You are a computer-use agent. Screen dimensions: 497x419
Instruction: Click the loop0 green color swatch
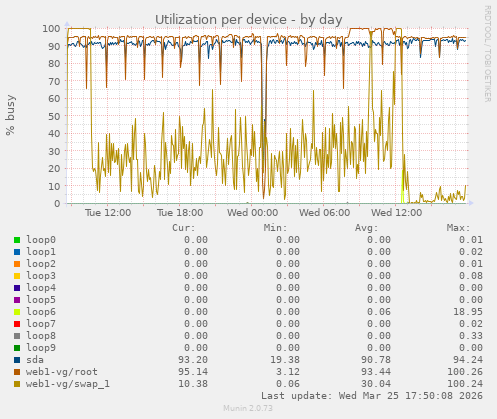[x=17, y=240]
